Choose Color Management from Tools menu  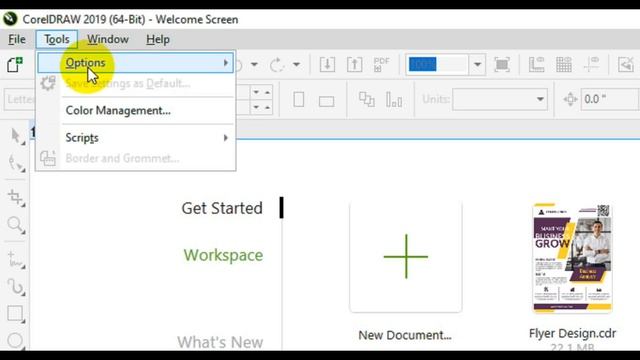tap(118, 111)
